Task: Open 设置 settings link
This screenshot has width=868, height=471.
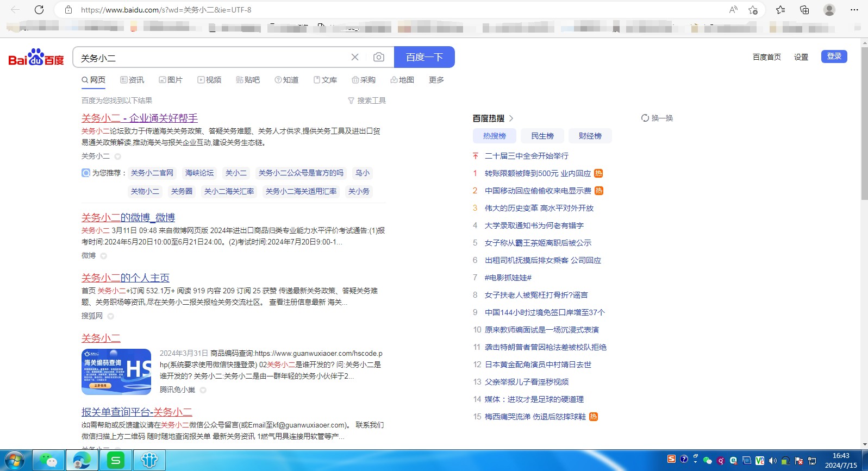Action: coord(801,57)
